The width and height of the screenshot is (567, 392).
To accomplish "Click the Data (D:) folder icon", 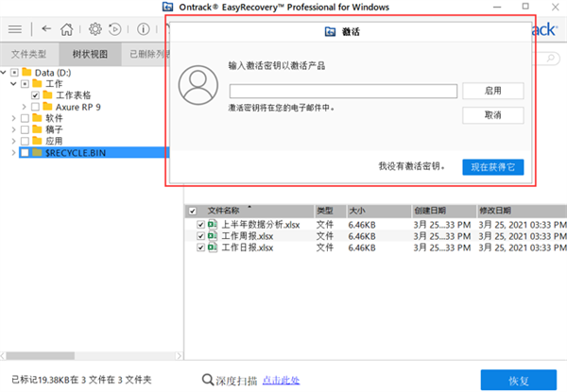I will [x=26, y=72].
